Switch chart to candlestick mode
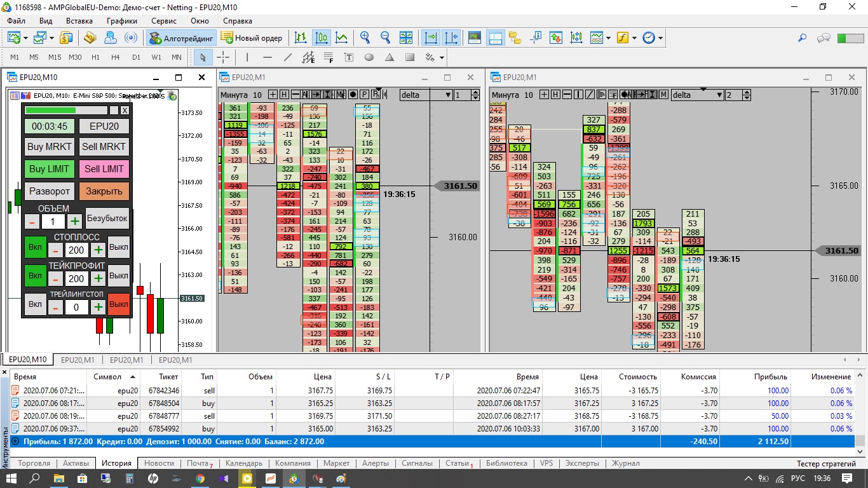The height and width of the screenshot is (488, 868). pyautogui.click(x=322, y=37)
